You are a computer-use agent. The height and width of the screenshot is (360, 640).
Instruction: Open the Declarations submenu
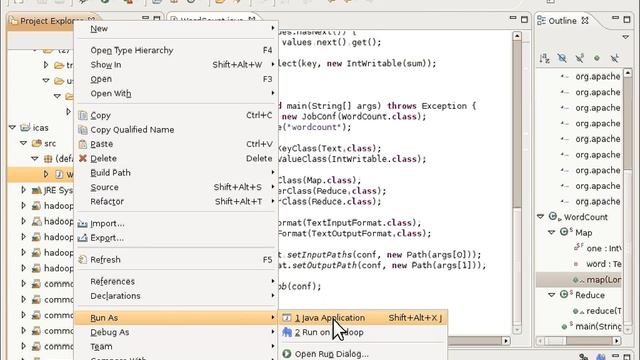(x=115, y=296)
